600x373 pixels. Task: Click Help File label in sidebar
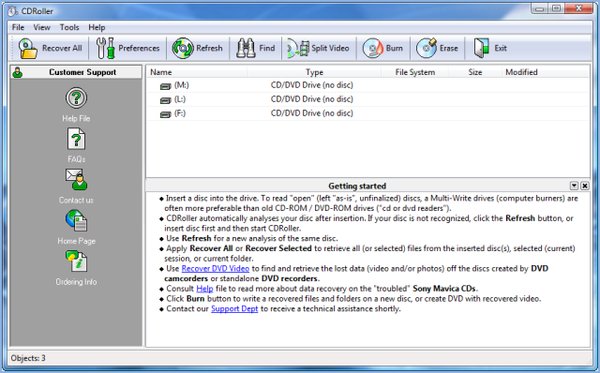coord(76,119)
